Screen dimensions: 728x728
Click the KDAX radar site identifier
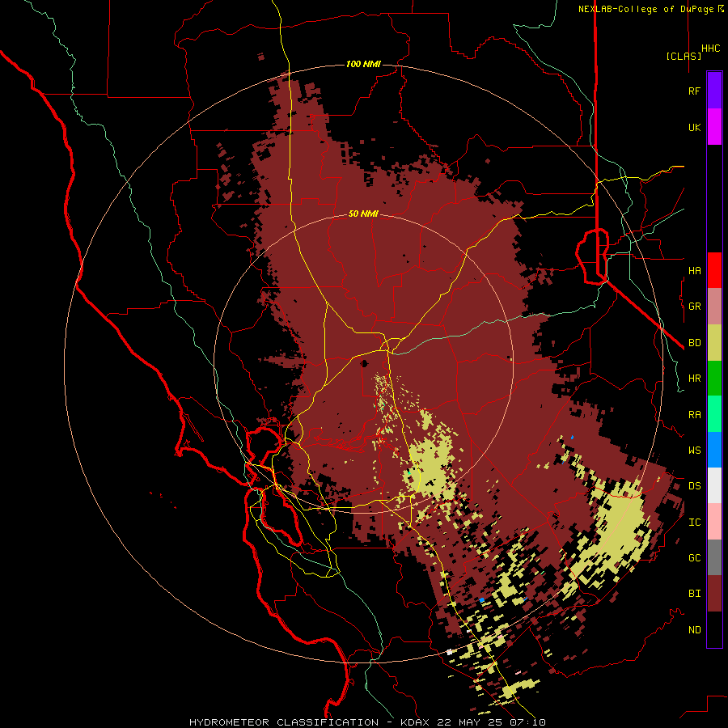coord(415,722)
